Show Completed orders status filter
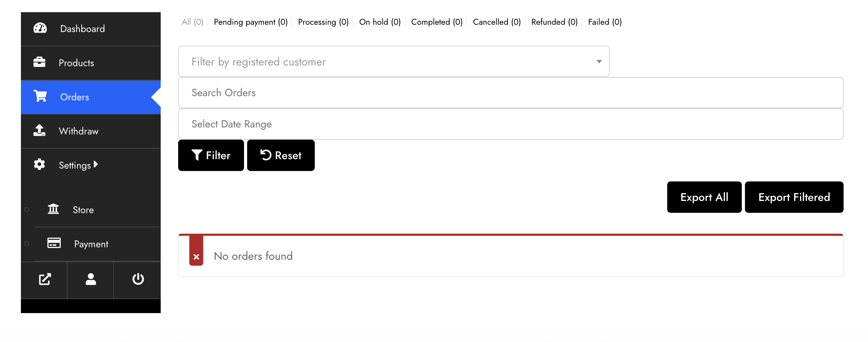The height and width of the screenshot is (342, 868). click(x=437, y=22)
